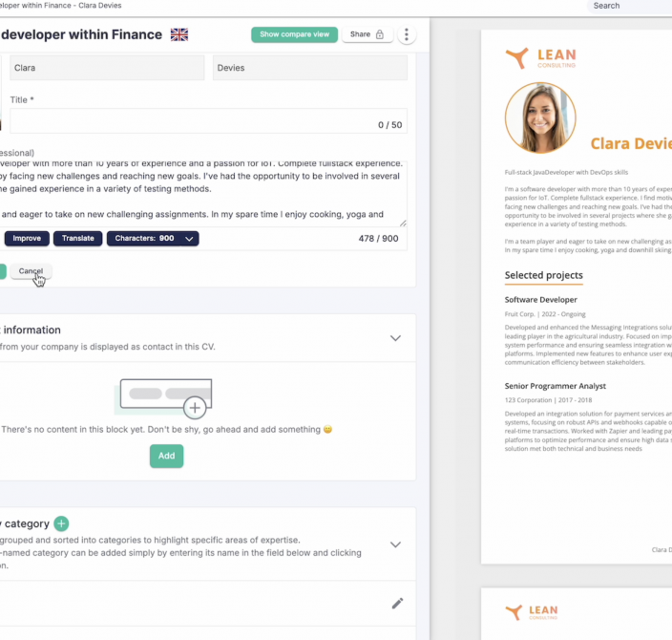The image size is (672, 640).
Task: Click the pencil edit icon
Action: click(x=397, y=603)
